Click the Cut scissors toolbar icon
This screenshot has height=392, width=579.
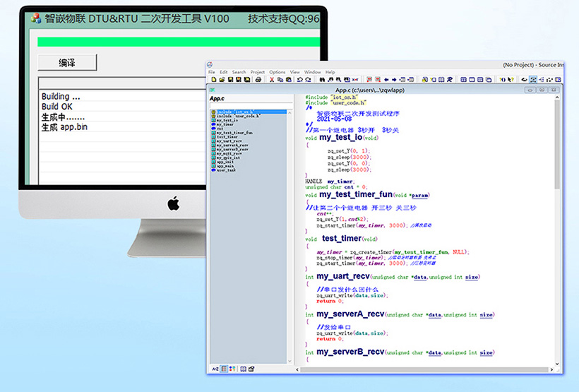click(272, 80)
